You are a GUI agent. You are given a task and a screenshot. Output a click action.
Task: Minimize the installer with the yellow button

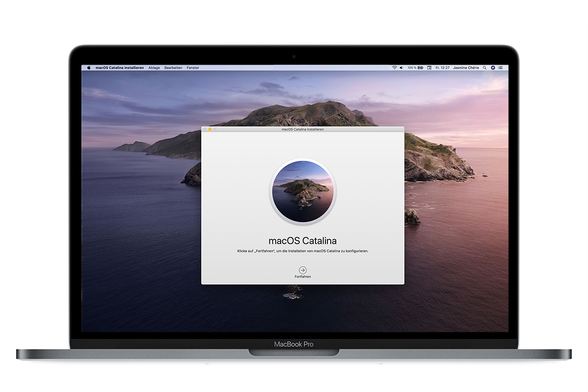click(210, 129)
